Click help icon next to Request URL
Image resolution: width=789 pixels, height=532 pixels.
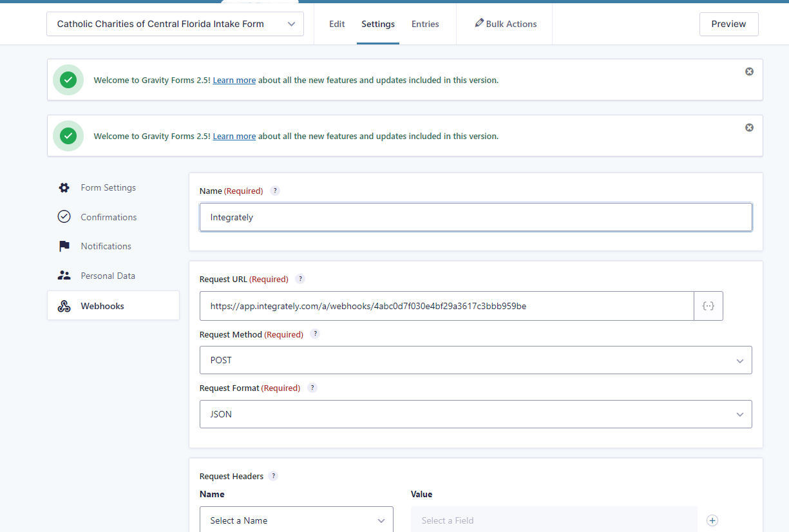pos(300,279)
